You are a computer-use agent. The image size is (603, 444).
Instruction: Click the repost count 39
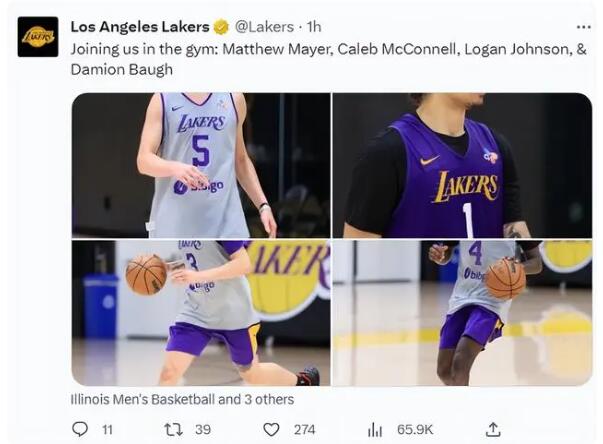(x=203, y=429)
